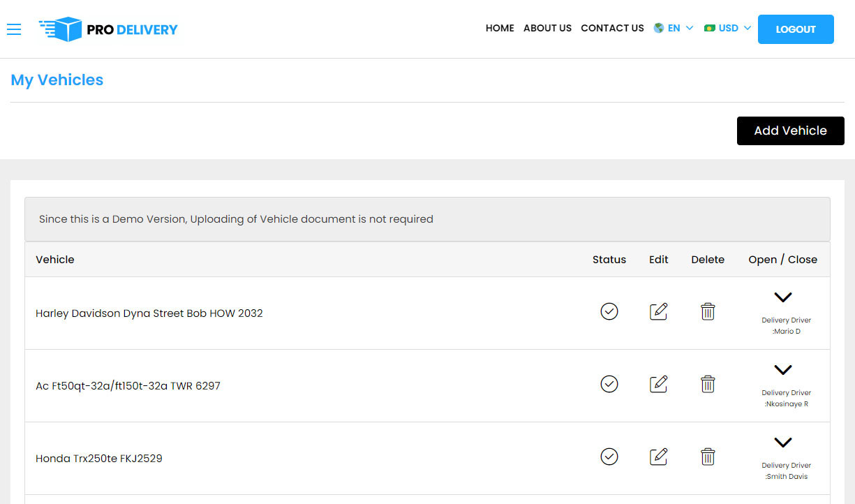
Task: Open the ABOUT US page
Action: [x=547, y=29]
